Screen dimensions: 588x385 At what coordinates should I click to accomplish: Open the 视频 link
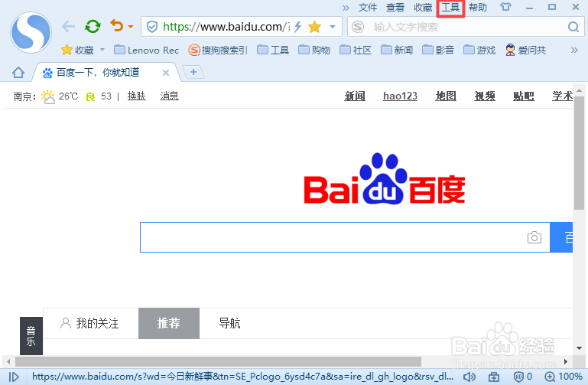[485, 96]
